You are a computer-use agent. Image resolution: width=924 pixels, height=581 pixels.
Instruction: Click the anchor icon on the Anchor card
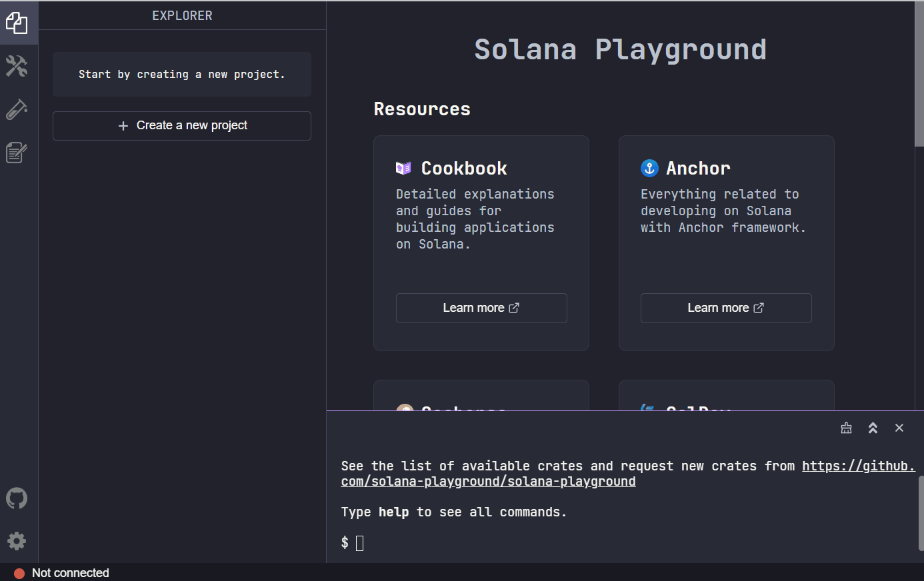click(649, 168)
